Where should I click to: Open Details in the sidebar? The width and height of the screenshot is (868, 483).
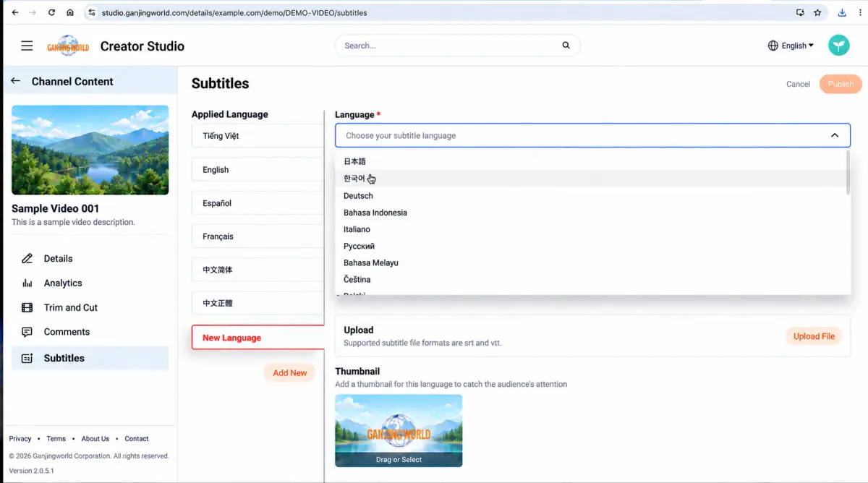click(90, 258)
